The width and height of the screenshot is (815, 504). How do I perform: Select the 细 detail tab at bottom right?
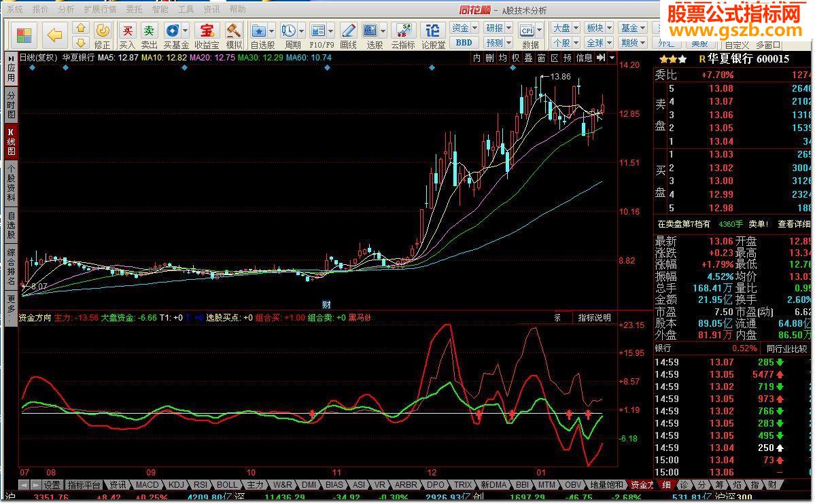pyautogui.click(x=666, y=485)
